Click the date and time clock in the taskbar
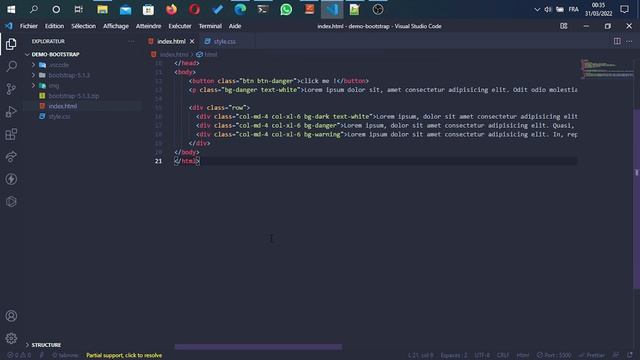The height and width of the screenshot is (360, 640). 598,9
